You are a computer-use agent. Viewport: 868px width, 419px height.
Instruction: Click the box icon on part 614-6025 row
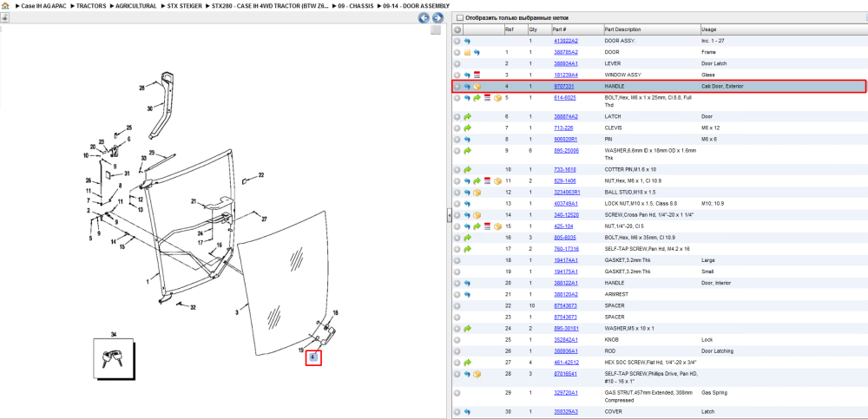tap(497, 98)
